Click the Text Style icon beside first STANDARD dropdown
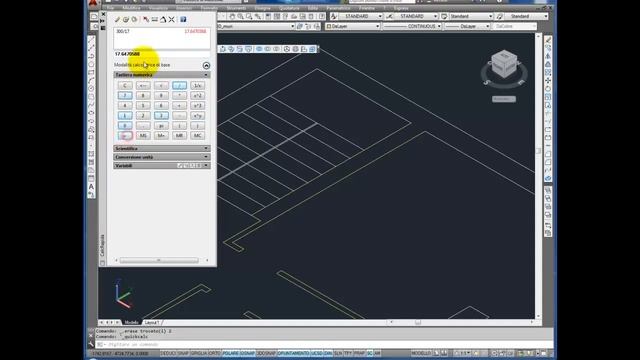 pos(334,16)
